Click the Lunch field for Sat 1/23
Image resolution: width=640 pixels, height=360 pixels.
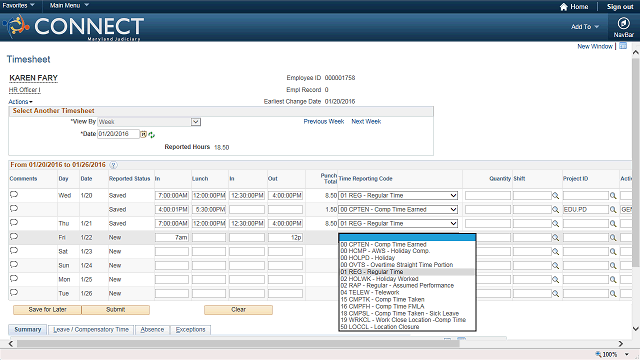pyautogui.click(x=209, y=251)
